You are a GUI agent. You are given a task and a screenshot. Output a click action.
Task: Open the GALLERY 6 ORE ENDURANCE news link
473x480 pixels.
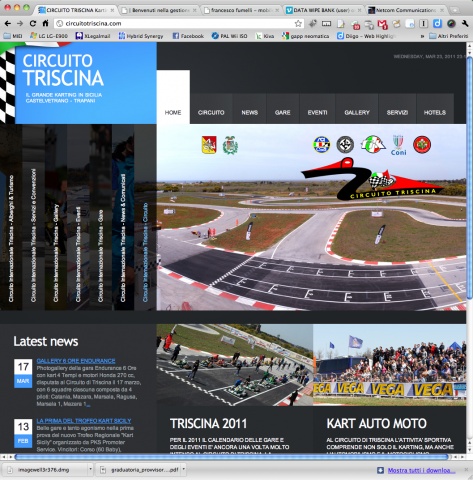pyautogui.click(x=76, y=361)
